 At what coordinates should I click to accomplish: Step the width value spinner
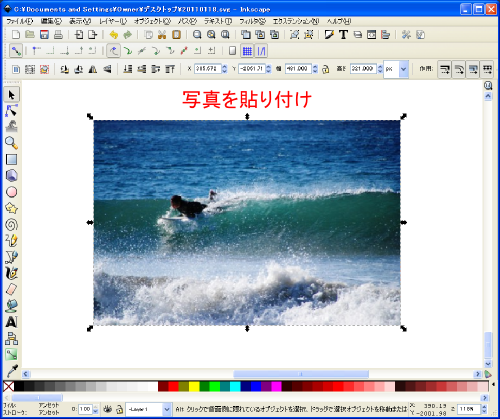315,69
